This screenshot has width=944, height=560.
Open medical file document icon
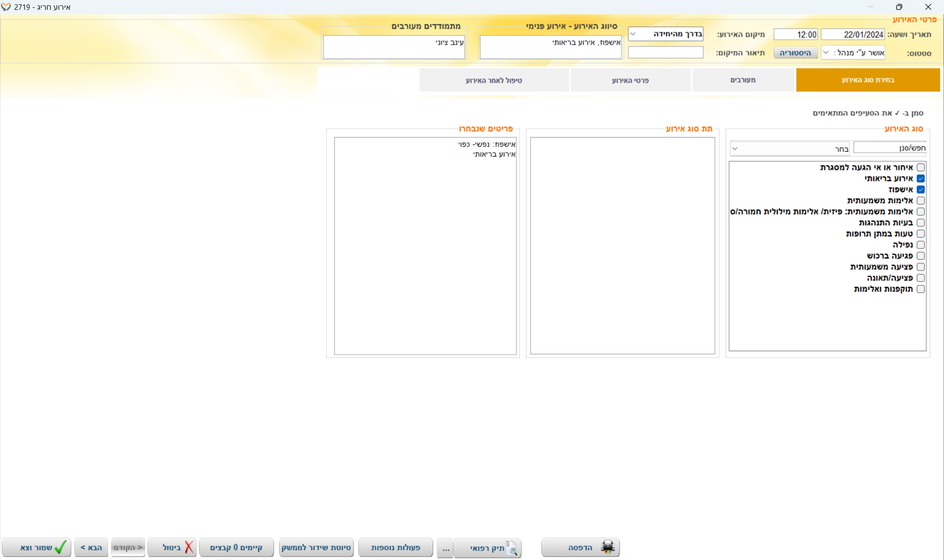(511, 548)
